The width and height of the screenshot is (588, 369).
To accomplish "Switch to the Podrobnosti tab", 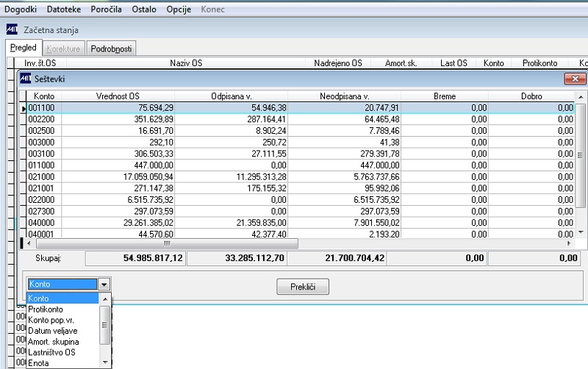I will pos(111,49).
